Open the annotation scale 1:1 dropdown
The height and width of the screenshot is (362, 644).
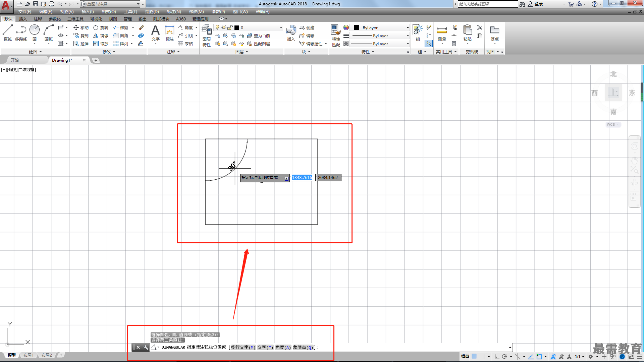(579, 357)
